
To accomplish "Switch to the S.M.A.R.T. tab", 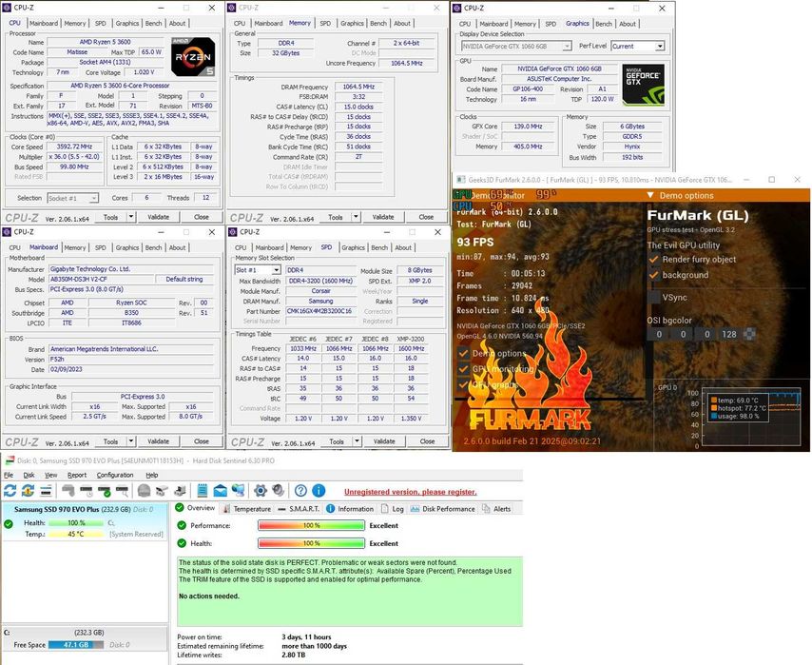I will click(299, 509).
